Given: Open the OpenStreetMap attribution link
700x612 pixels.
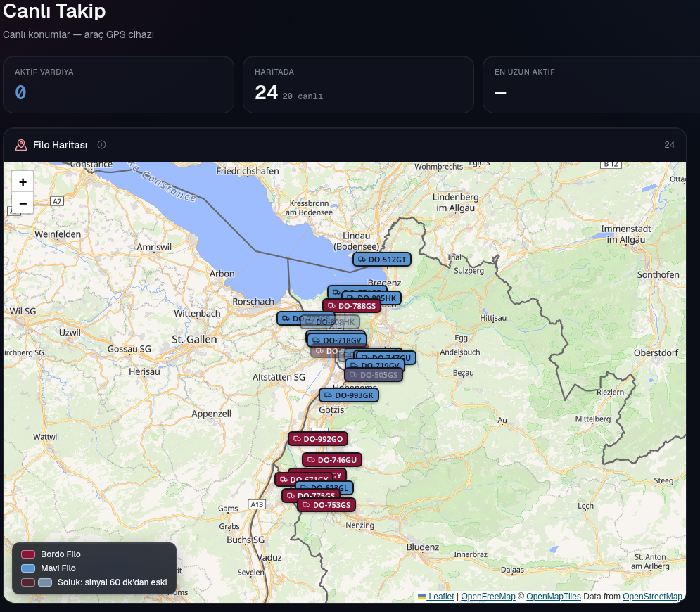Looking at the screenshot, I should click(652, 597).
